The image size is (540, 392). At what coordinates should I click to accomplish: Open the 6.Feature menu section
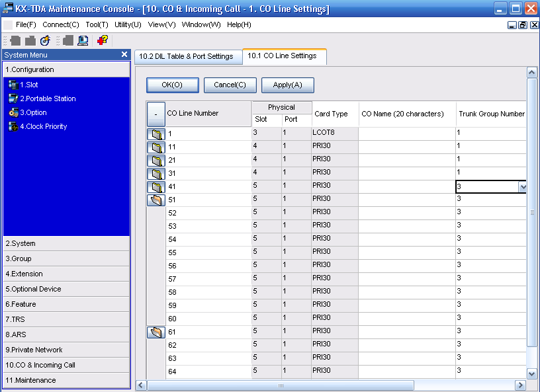click(x=66, y=304)
